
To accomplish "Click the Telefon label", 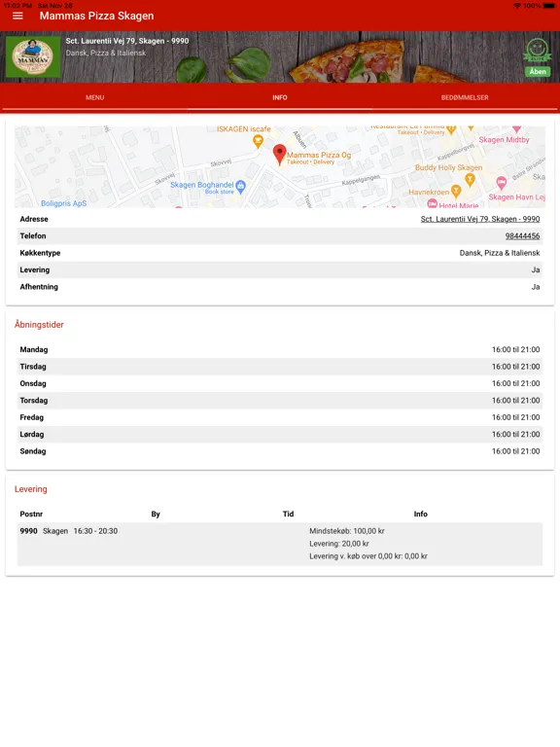I will 33,235.
